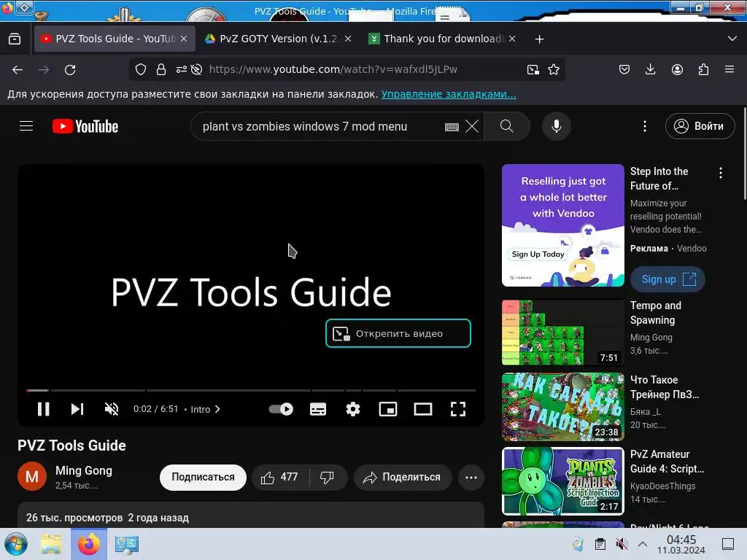Open Firefox downloads panel
747x560 pixels.
pos(650,69)
